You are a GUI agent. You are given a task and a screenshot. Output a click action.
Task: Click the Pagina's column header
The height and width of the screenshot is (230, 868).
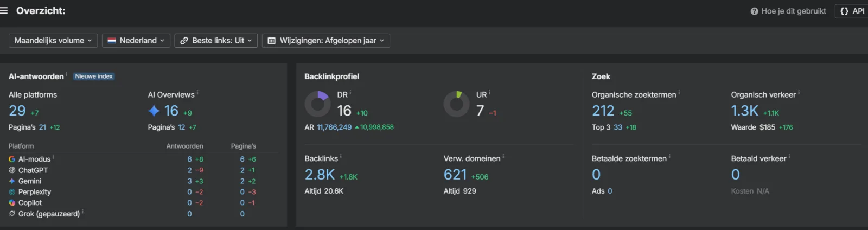(x=244, y=146)
